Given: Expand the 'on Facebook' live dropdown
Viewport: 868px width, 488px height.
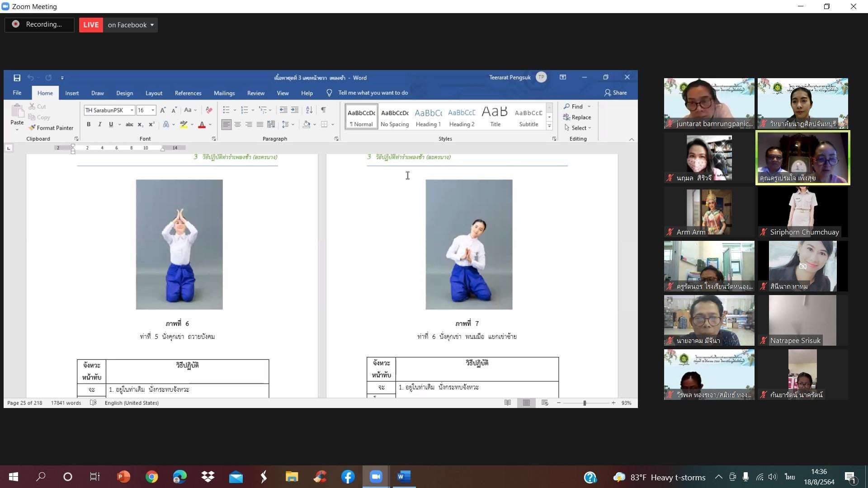Looking at the screenshot, I should click(152, 25).
